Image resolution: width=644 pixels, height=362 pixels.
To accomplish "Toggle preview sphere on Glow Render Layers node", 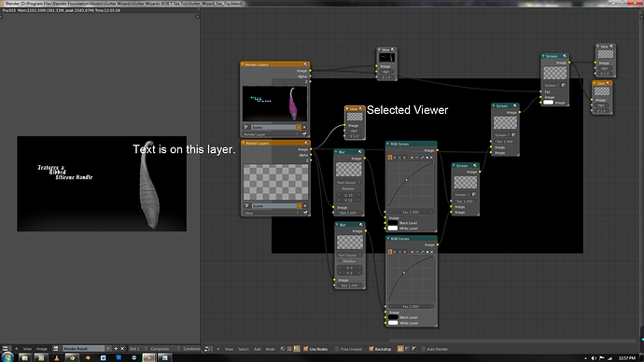I will pos(306,143).
